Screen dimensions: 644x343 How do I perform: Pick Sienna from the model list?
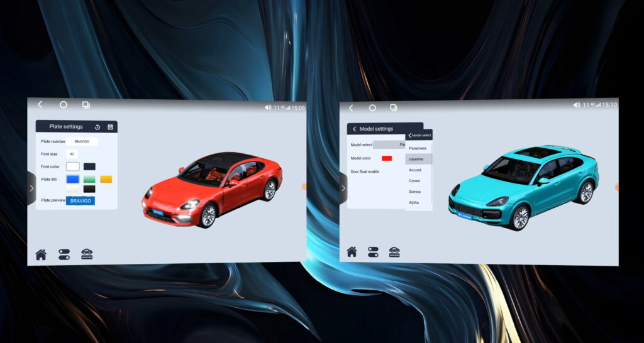[414, 192]
